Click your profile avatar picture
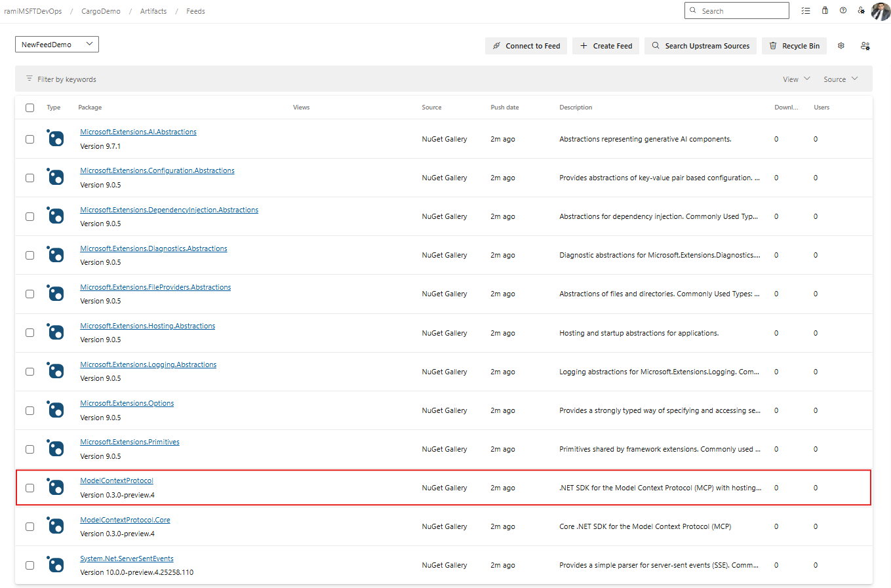Viewport: 891px width, 588px height. [x=881, y=10]
